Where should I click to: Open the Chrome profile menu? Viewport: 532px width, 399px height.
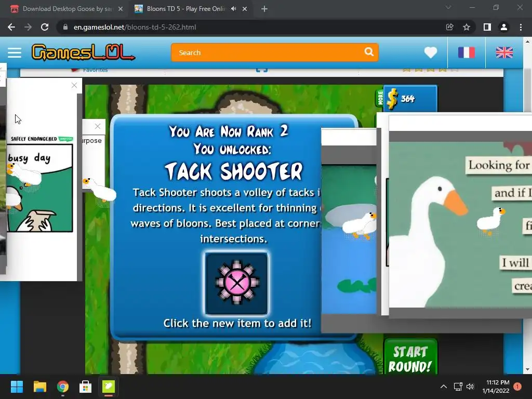click(x=504, y=27)
